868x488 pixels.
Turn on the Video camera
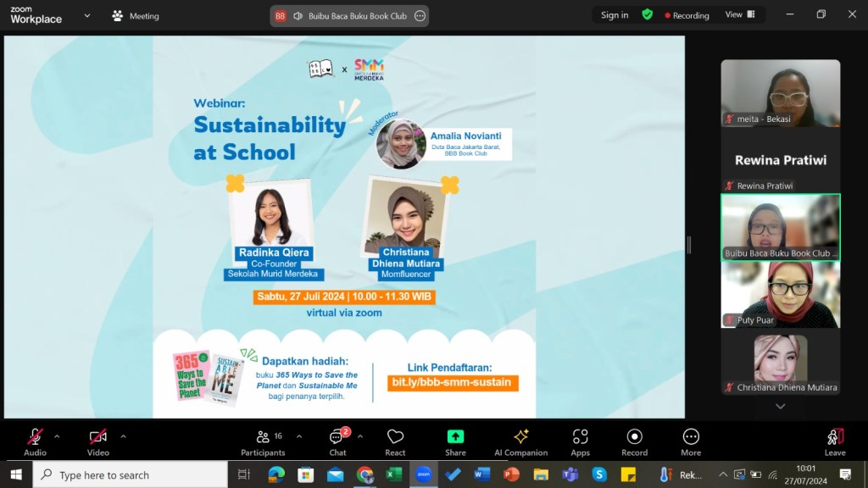98,441
